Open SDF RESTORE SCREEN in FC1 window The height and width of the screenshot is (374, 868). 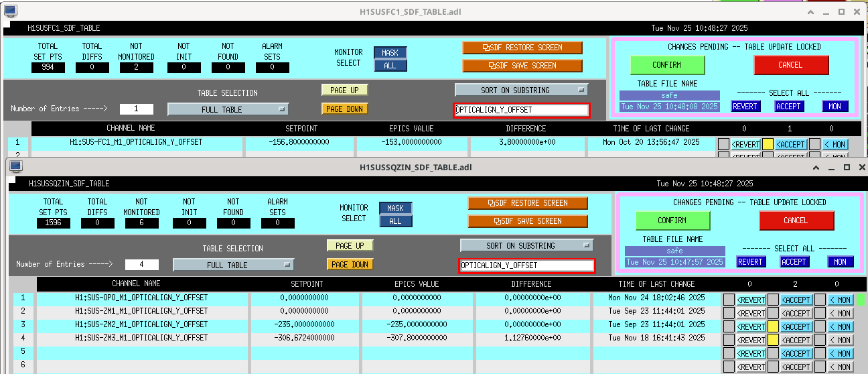[x=522, y=48]
